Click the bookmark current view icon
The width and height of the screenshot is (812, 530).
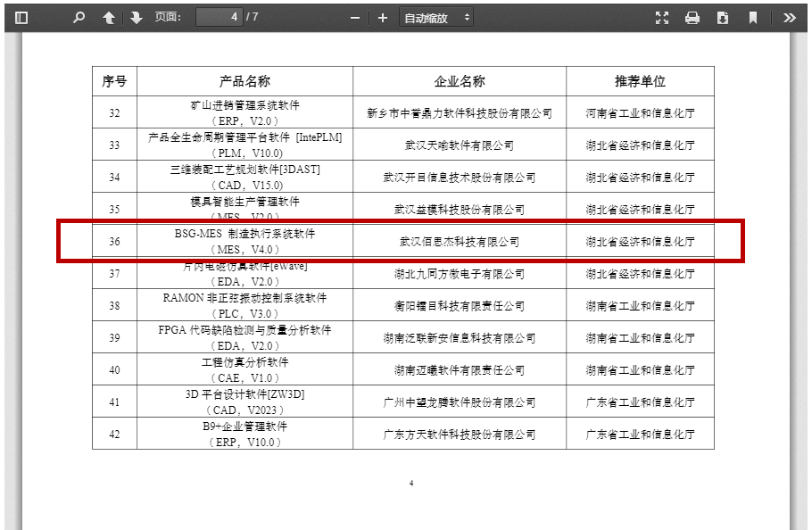coord(753,18)
